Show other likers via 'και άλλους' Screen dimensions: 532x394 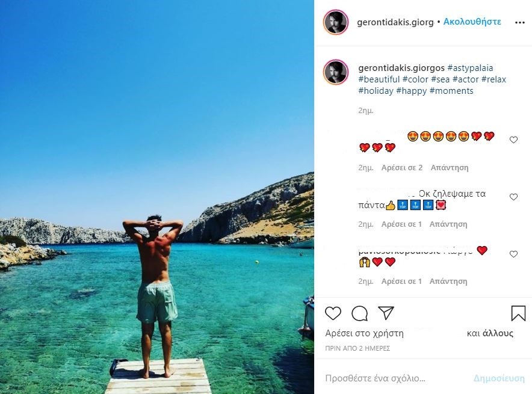[490, 333]
